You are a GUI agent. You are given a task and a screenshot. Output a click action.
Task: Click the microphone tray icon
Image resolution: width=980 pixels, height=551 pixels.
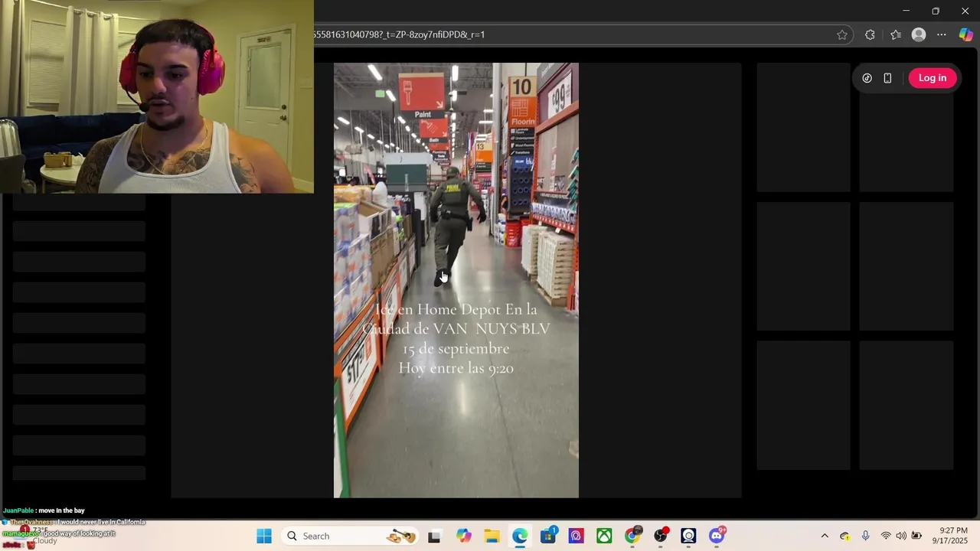865,536
